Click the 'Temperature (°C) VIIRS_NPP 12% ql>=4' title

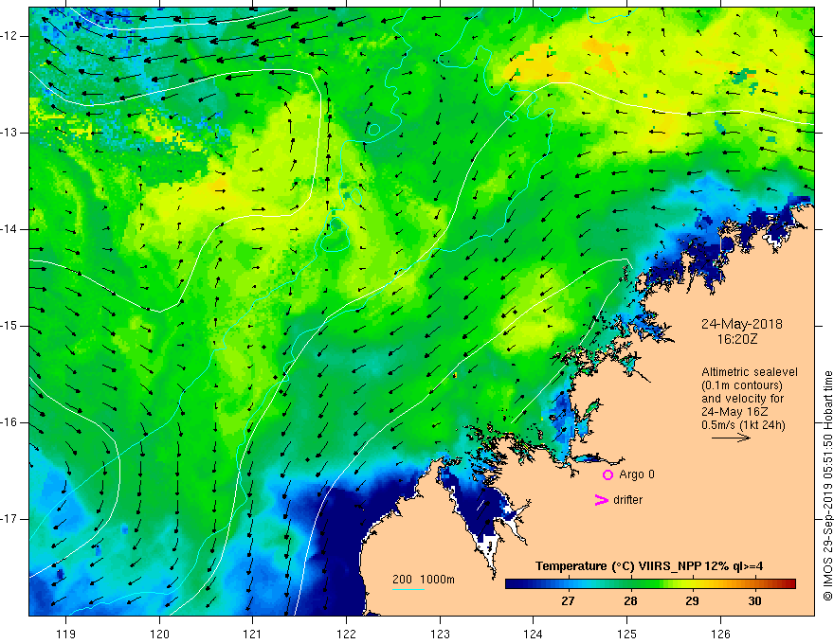coord(649,566)
